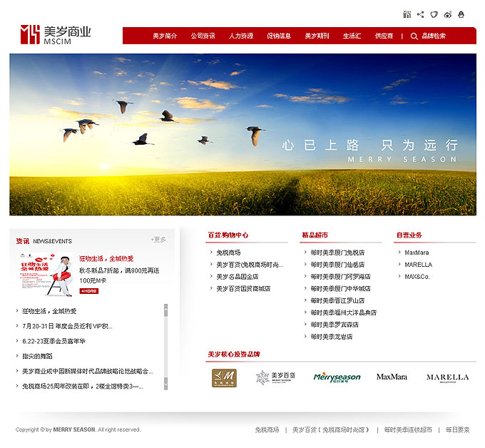Click the 每日要索 footer link
485x448 pixels.
[x=457, y=430]
